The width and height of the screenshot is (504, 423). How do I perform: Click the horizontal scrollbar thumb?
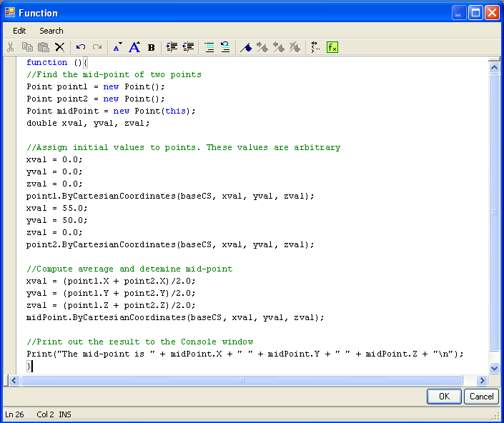coord(242,381)
